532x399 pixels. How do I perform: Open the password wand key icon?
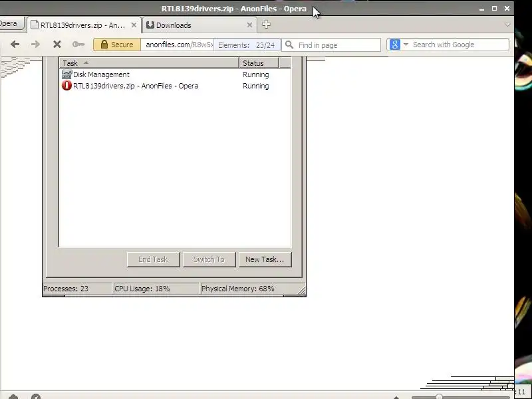click(78, 45)
